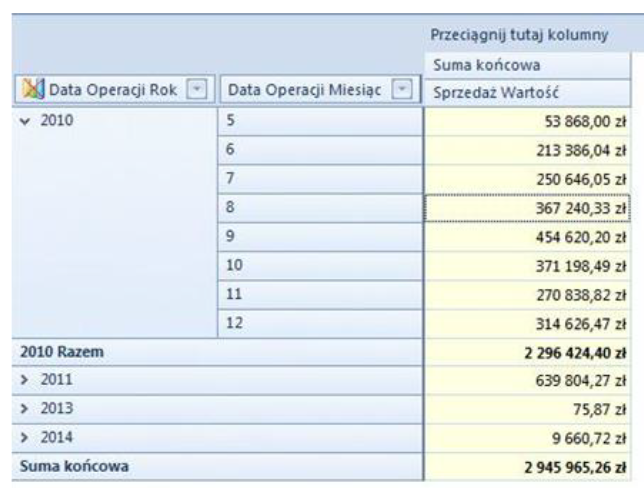
Task: Click the Data Operacji Rok field header
Action: click(x=108, y=93)
